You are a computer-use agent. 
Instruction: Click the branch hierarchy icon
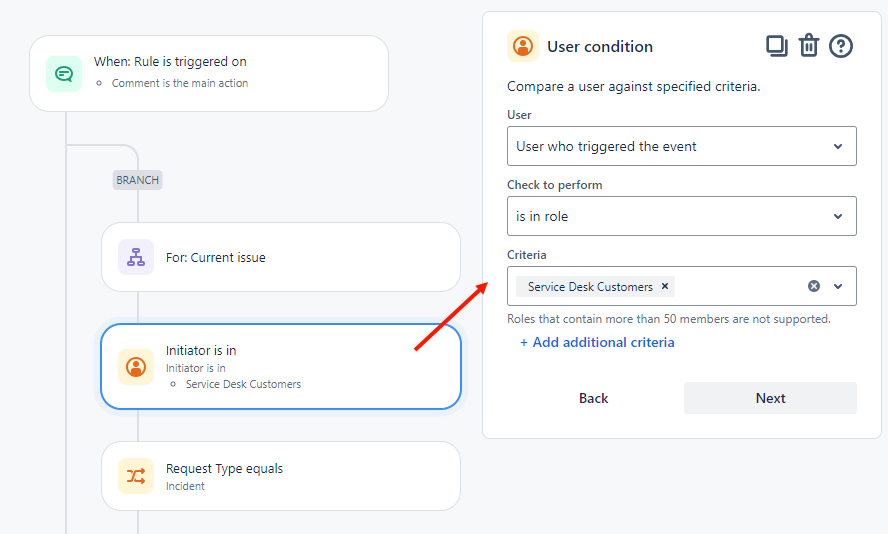click(136, 257)
